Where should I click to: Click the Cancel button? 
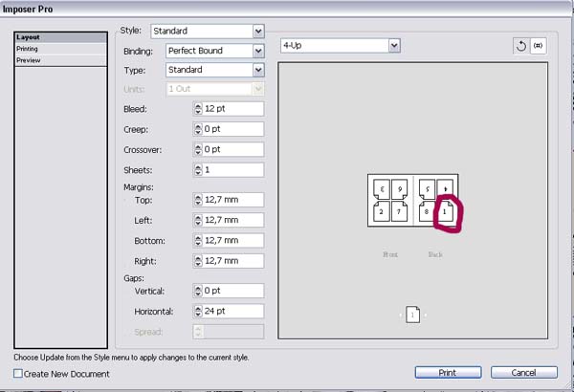point(524,373)
